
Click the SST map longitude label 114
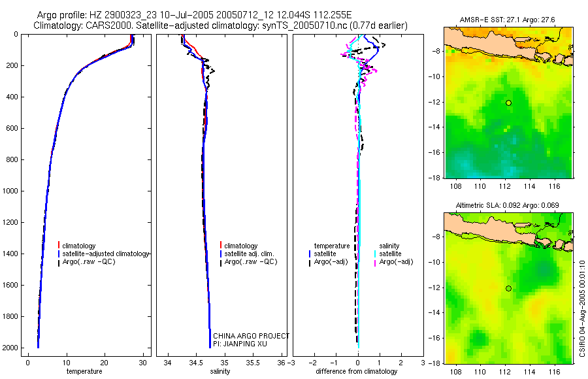530,186
